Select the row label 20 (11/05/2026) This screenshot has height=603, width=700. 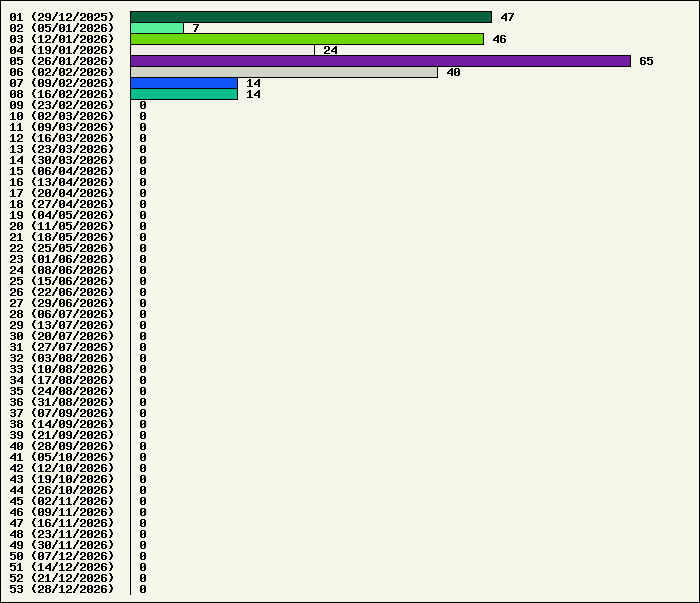pyautogui.click(x=62, y=226)
